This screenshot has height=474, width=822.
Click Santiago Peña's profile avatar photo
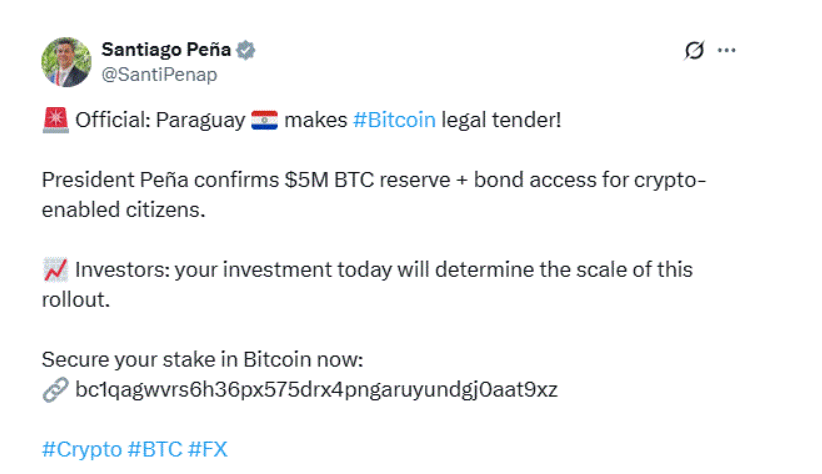coord(66,62)
